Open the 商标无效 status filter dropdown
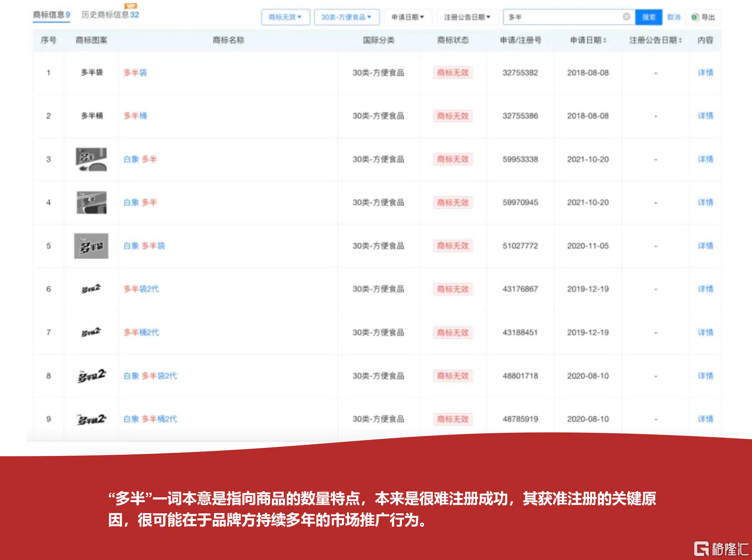This screenshot has width=752, height=560. [285, 17]
